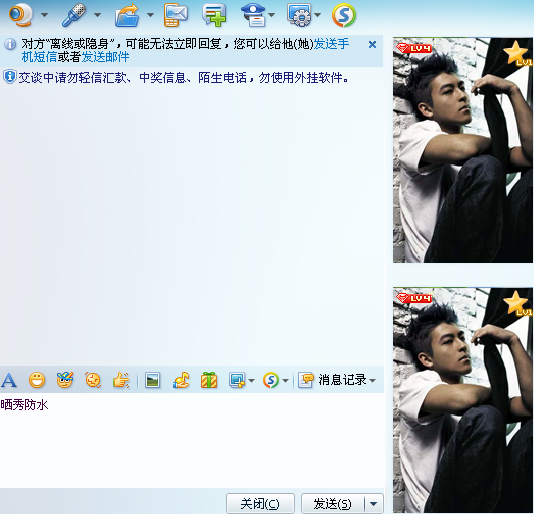Open 消息记录 message history

[x=332, y=380]
